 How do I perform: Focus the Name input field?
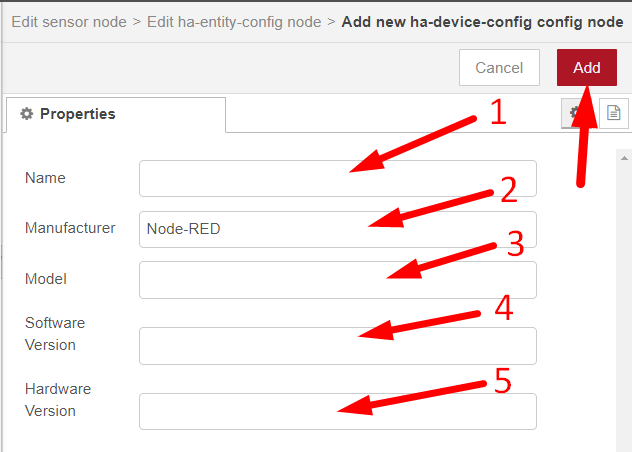[337, 179]
